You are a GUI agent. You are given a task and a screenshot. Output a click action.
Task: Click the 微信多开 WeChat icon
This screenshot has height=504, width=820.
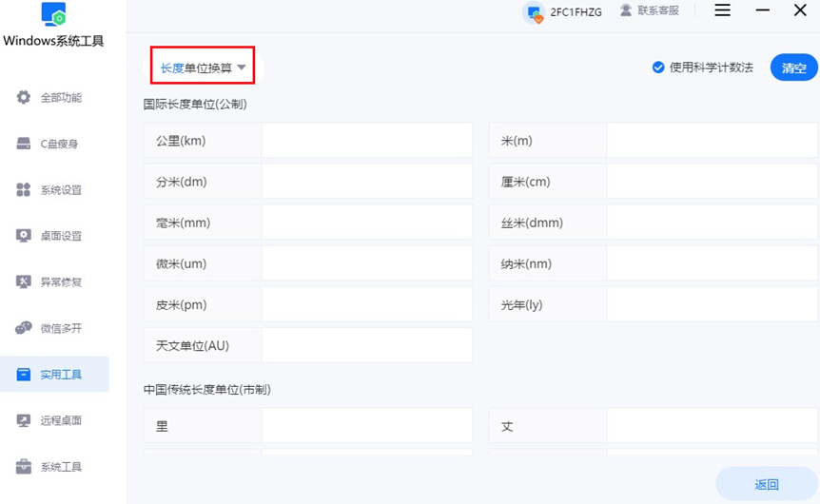[x=24, y=328]
